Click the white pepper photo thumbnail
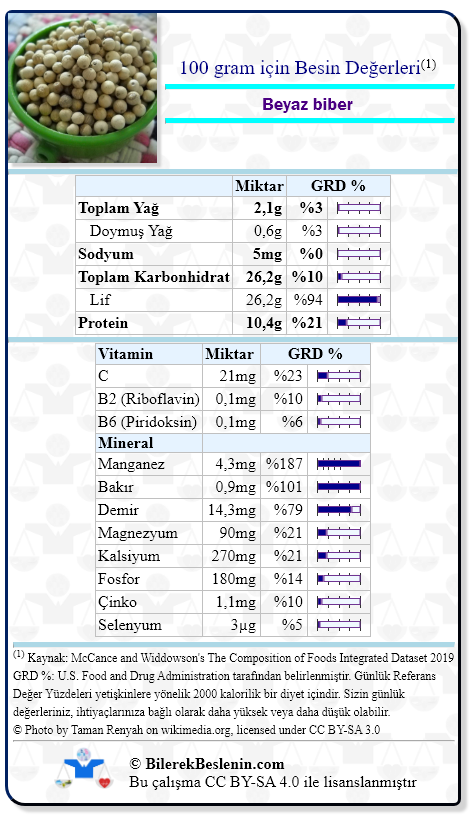Viewport: 472px width, 817px height. pos(82,88)
